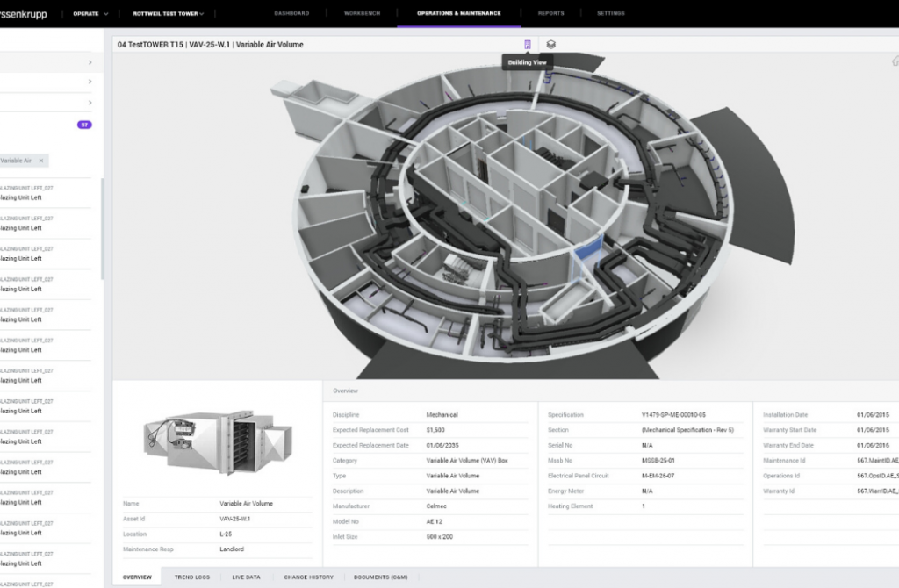Click the 'Overview' panel heading

pos(345,391)
